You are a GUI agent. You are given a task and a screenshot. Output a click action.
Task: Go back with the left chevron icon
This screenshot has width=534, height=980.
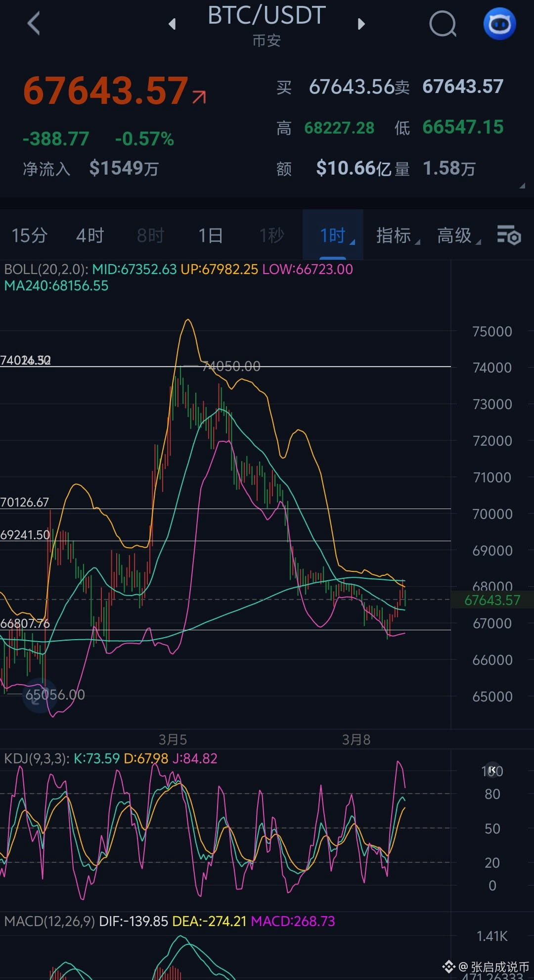point(34,24)
